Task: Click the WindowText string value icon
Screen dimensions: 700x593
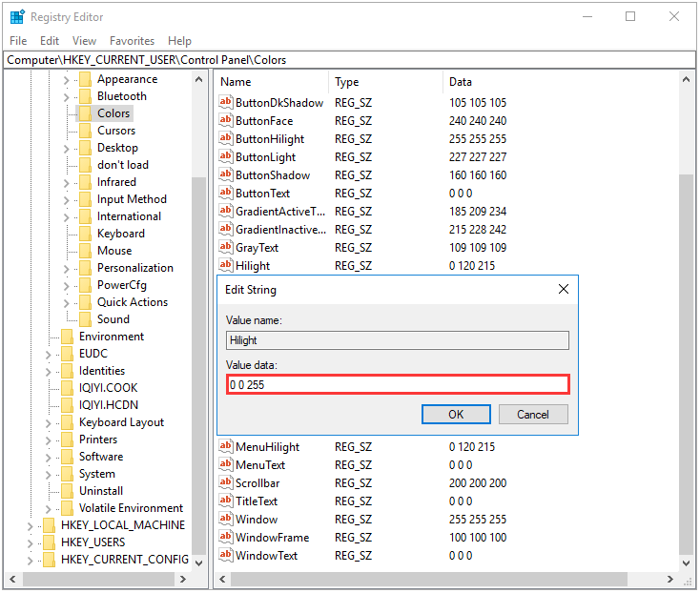Action: (226, 555)
